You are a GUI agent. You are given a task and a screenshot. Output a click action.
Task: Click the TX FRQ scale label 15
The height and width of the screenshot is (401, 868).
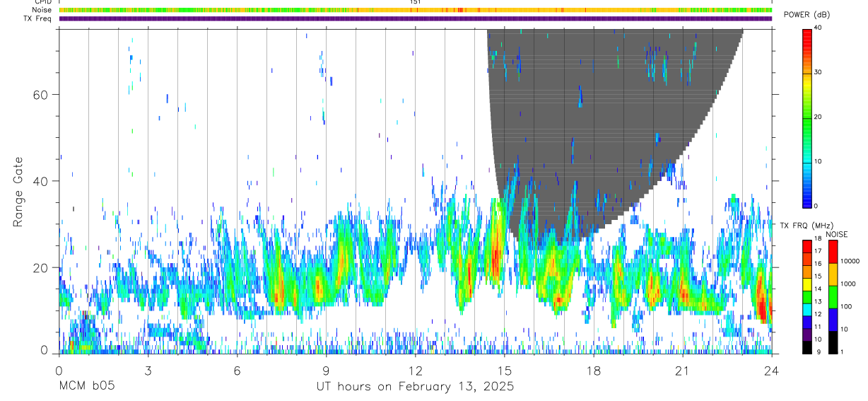pyautogui.click(x=819, y=277)
